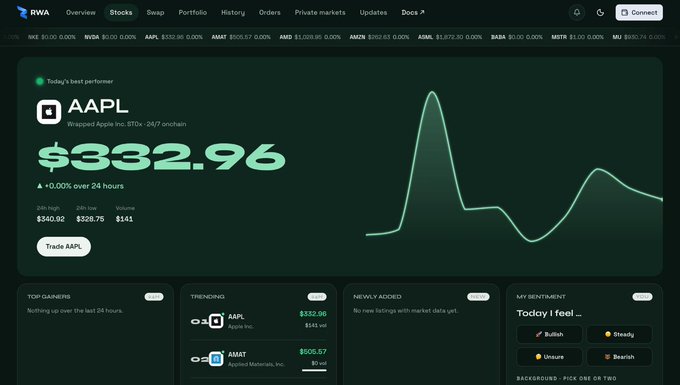Open the Orders tab
The image size is (680, 385).
pyautogui.click(x=269, y=13)
